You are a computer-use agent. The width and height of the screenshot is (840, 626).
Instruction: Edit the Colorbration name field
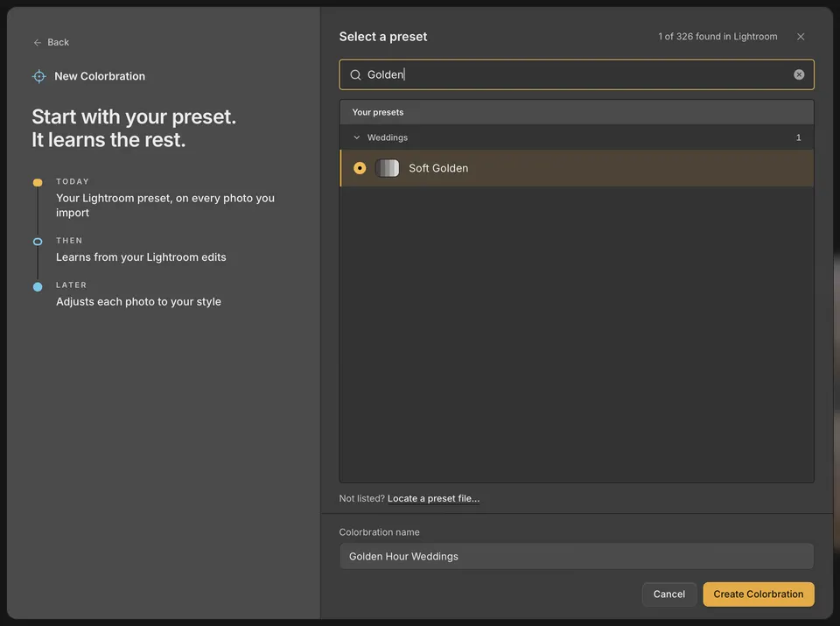[577, 556]
